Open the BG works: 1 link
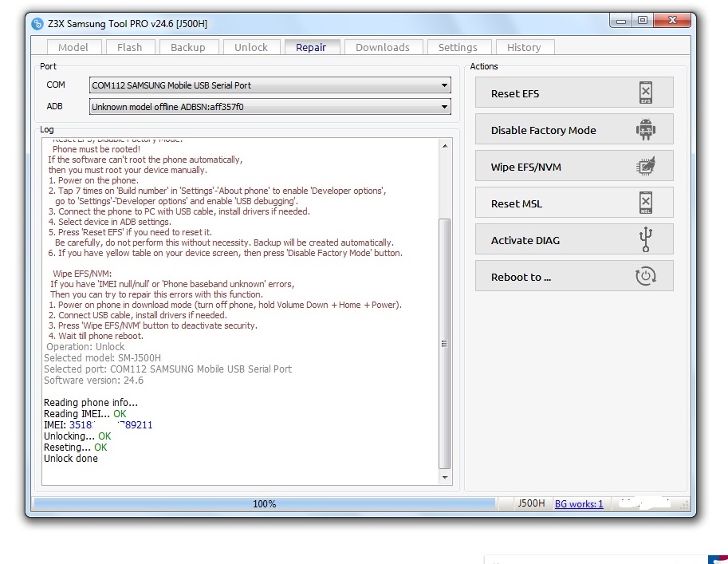 (579, 504)
